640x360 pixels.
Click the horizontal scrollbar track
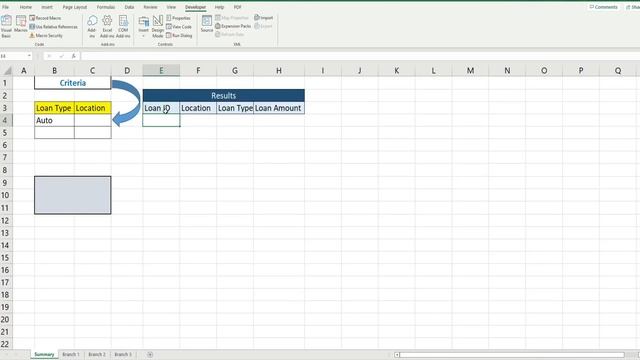(x=512, y=355)
